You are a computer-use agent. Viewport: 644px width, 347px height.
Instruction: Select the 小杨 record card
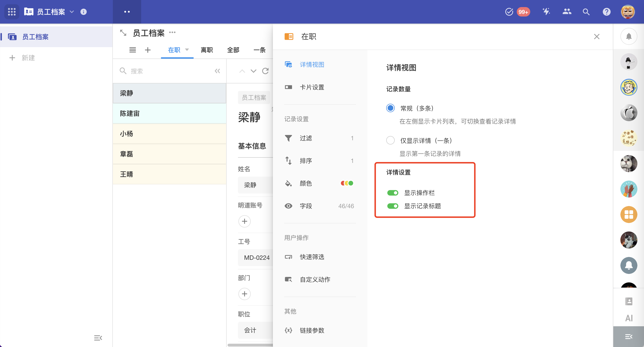click(x=169, y=134)
